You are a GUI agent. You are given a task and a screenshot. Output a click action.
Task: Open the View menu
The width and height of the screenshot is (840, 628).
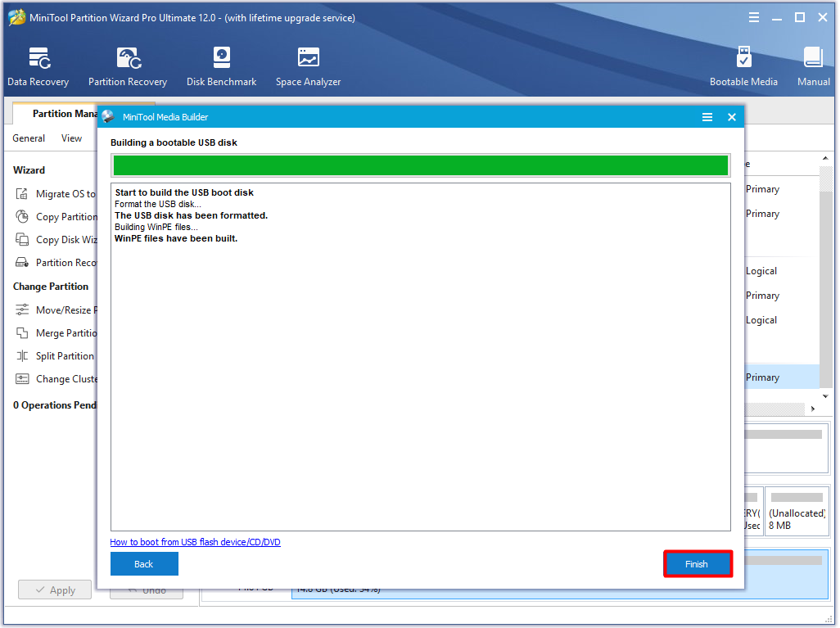click(71, 138)
